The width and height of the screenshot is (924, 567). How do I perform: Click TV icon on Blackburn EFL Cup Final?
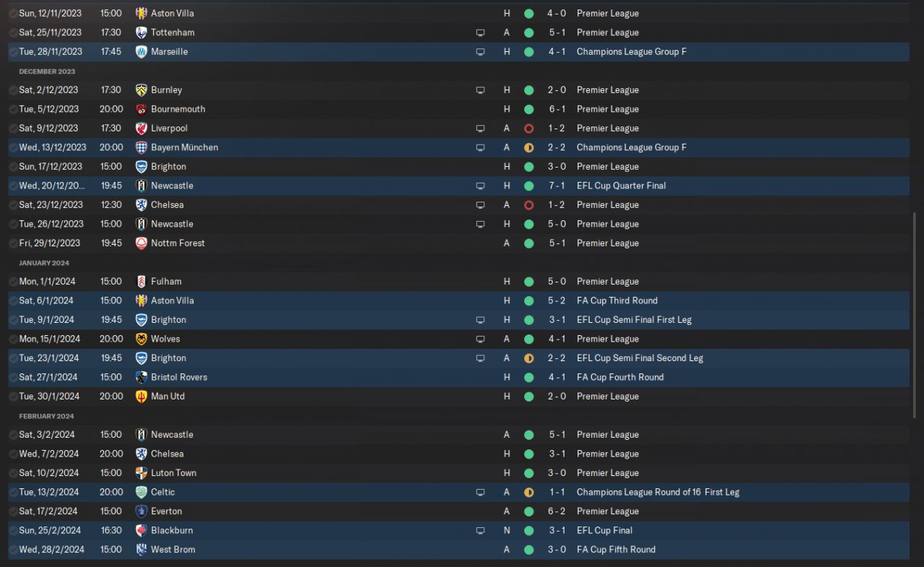point(480,531)
